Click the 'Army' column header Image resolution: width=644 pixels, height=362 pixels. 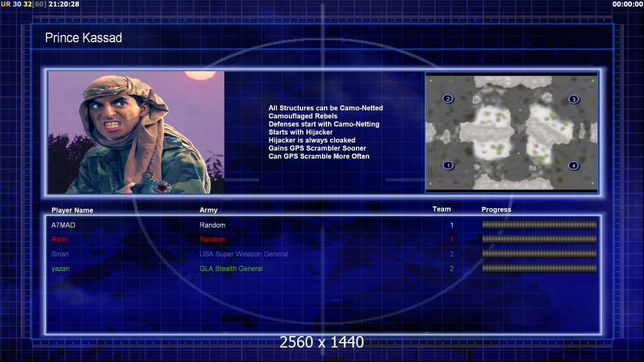tap(208, 210)
